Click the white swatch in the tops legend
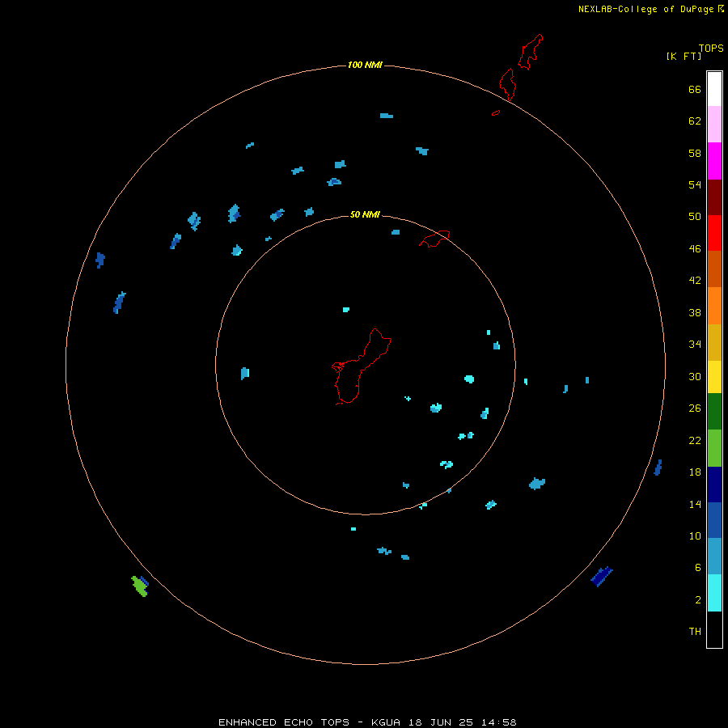Viewport: 728px width, 728px height. pyautogui.click(x=714, y=89)
